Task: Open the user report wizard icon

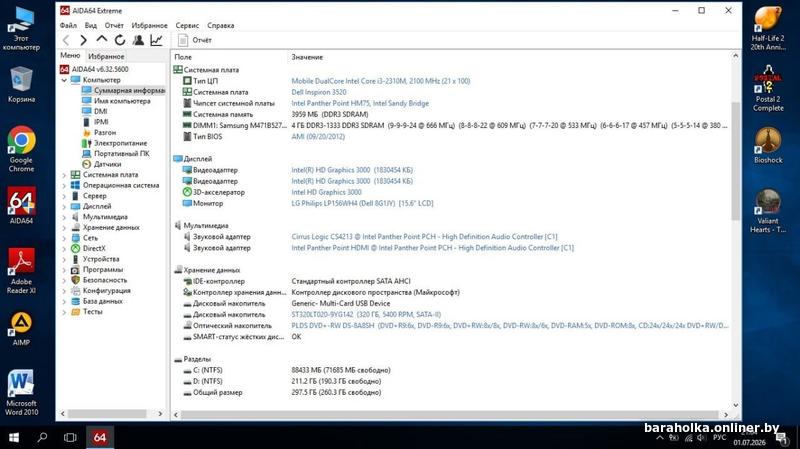Action: (x=138, y=40)
